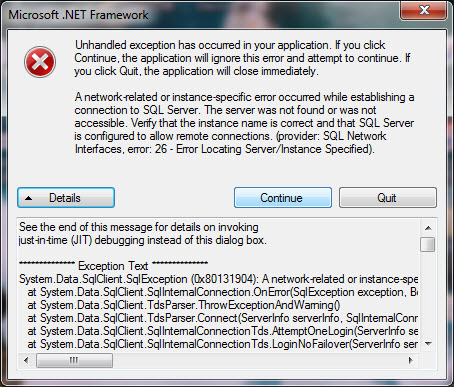
Task: Click the vertical scrollbar down arrow
Action: pyautogui.click(x=428, y=343)
